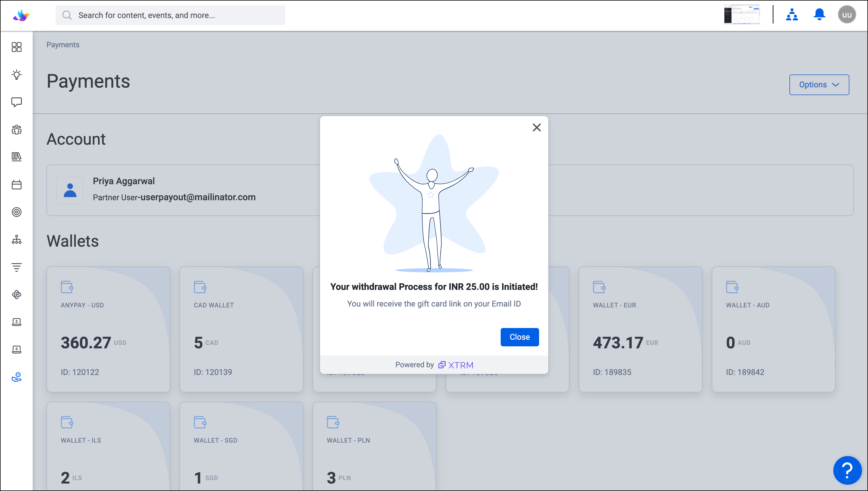
Task: Open the upper laptop dollar icon in sidebar
Action: pyautogui.click(x=17, y=322)
